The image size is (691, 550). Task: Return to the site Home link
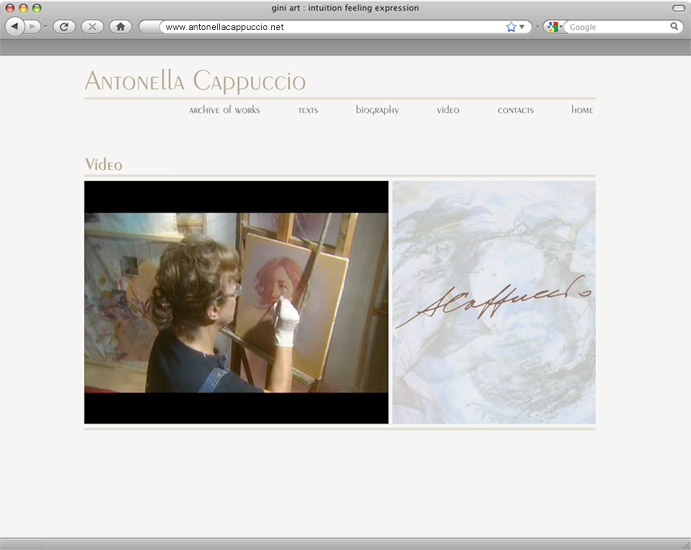pyautogui.click(x=582, y=110)
